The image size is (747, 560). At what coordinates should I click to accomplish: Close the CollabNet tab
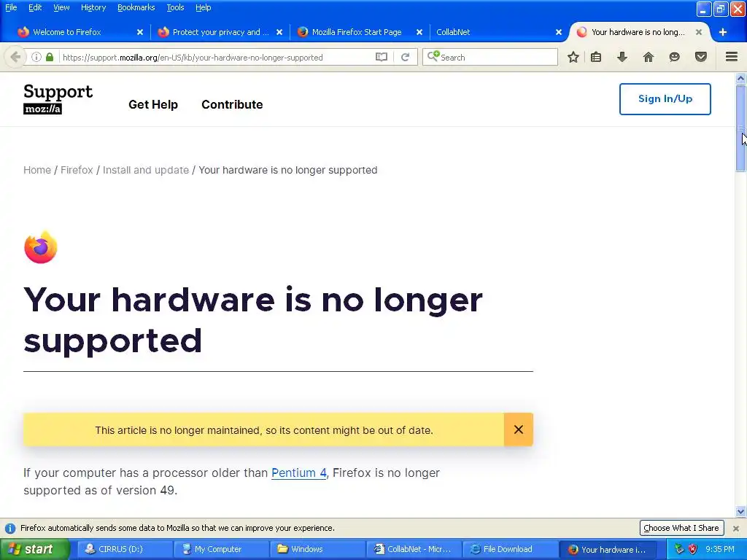[559, 32]
